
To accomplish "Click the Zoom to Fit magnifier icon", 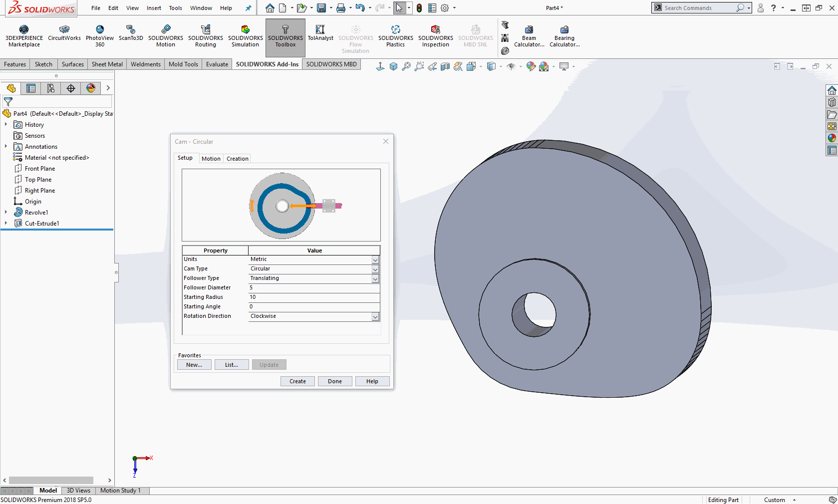I will [406, 66].
